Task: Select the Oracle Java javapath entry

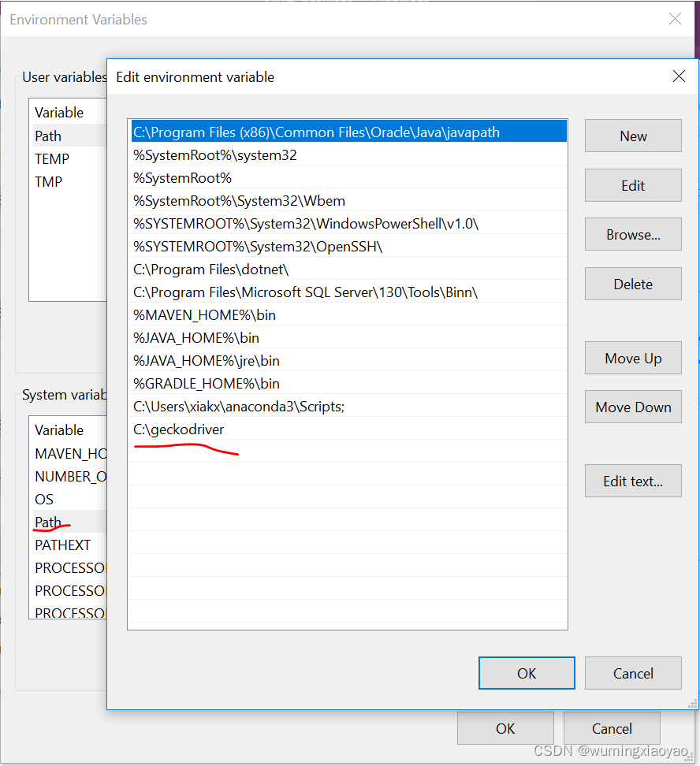Action: click(349, 132)
